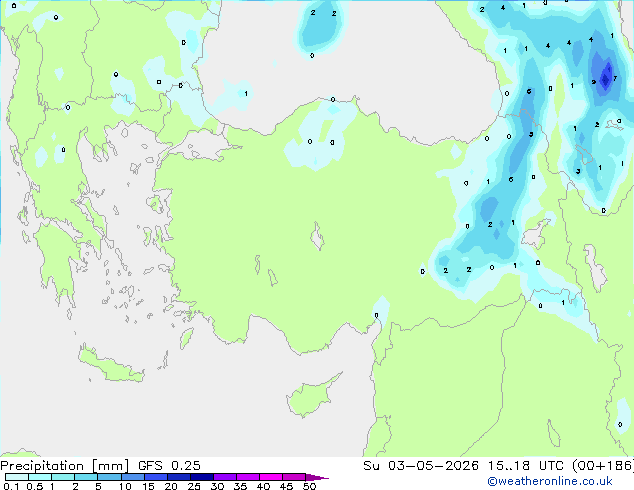Click the legend arrow tip above 50 mm

[317, 477]
